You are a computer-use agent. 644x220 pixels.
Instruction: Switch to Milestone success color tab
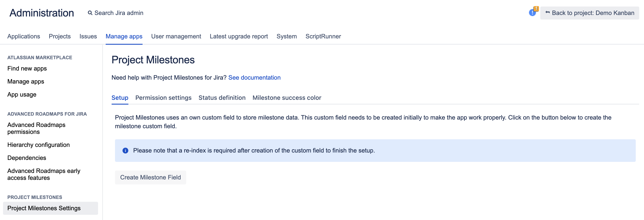[287, 98]
